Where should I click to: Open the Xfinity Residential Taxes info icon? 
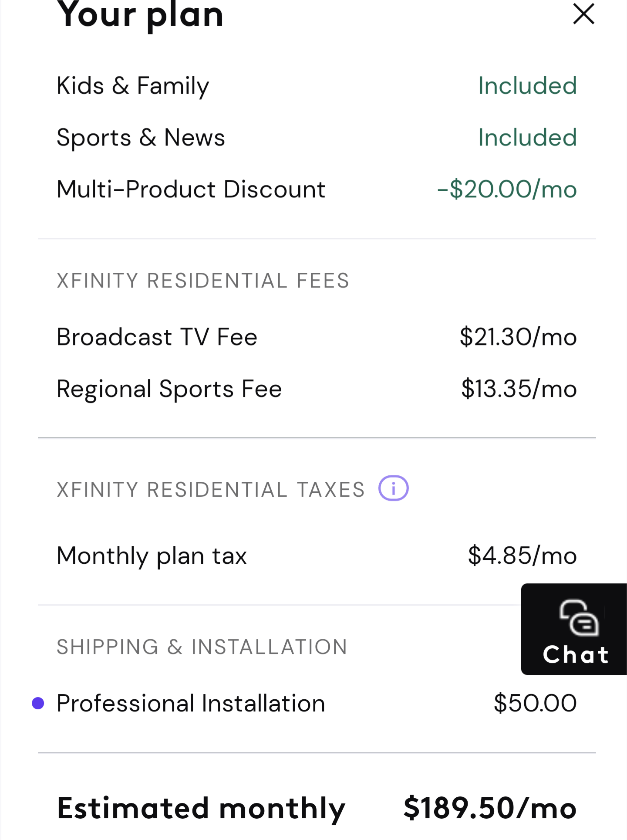pyautogui.click(x=393, y=488)
